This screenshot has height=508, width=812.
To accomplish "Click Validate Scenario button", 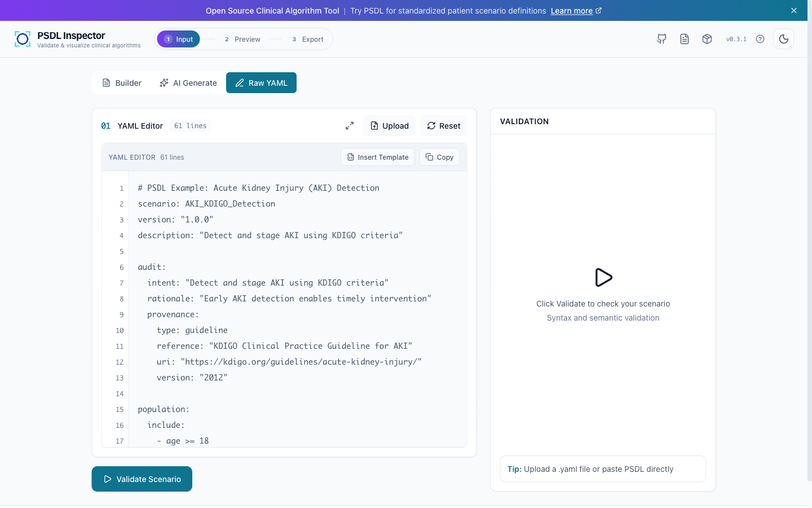I will pos(142,479).
